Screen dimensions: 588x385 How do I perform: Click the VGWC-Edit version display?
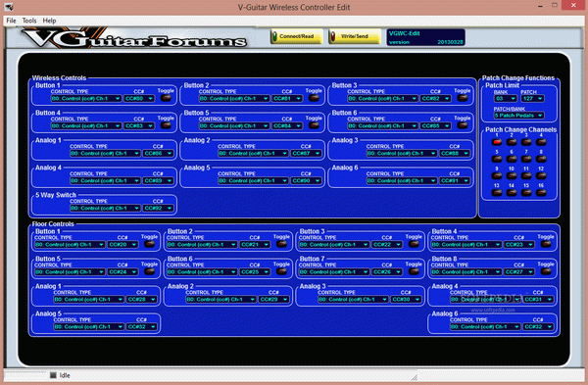426,37
